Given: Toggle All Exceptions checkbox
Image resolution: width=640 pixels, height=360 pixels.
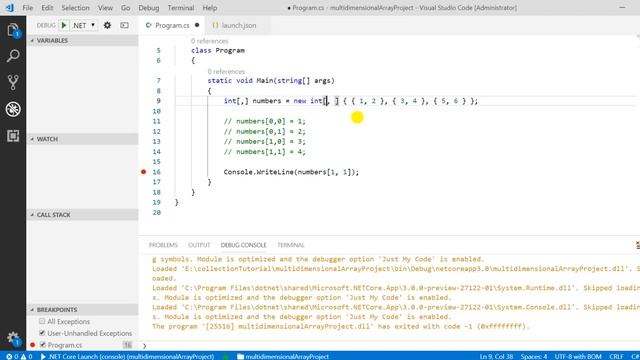Looking at the screenshot, I should tap(42, 321).
